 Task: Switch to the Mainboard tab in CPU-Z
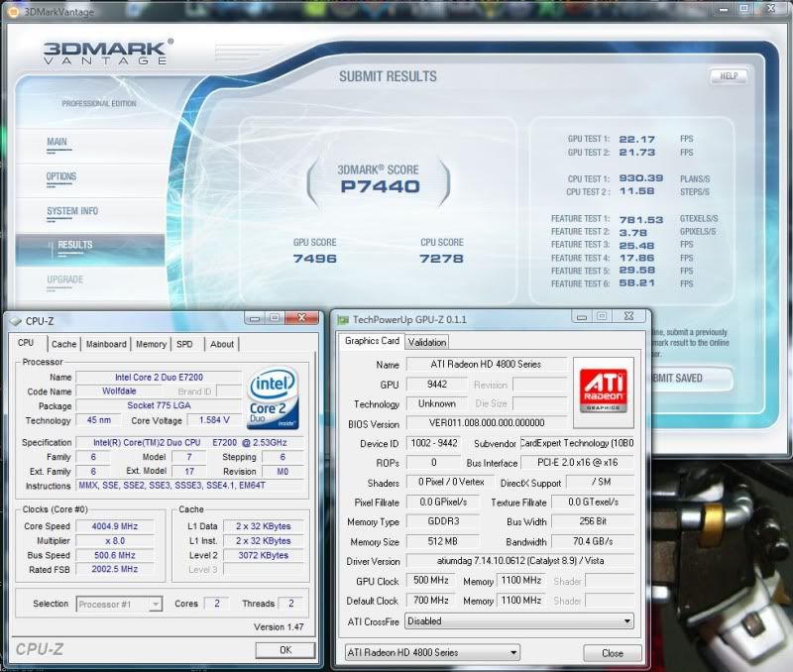[106, 344]
